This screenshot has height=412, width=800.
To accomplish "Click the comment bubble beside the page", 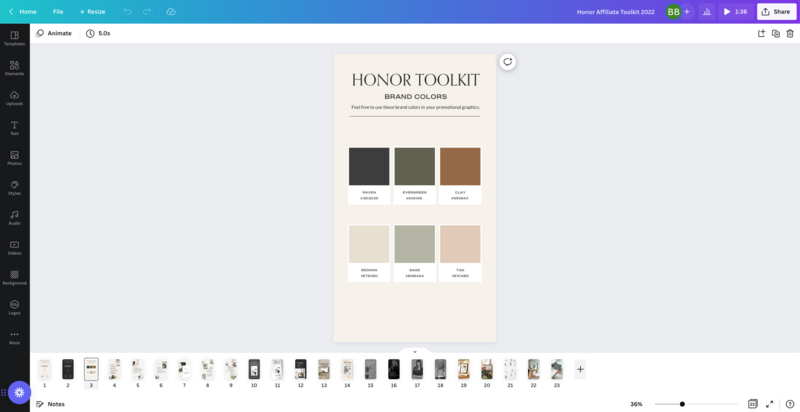I will pos(507,62).
